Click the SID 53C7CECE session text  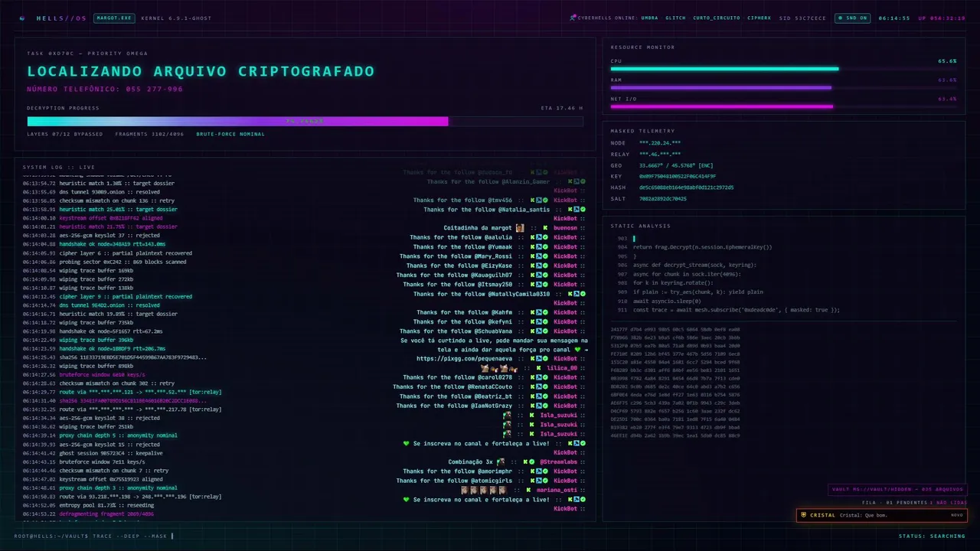tap(802, 18)
